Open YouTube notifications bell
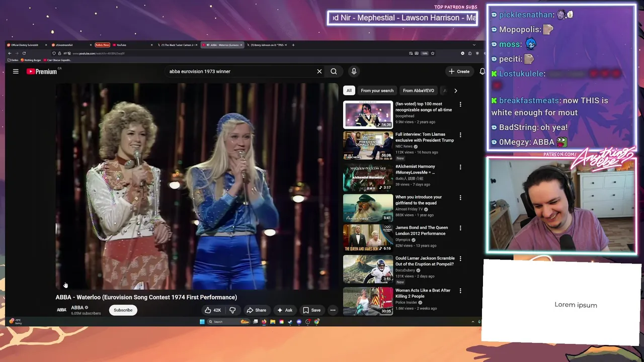The height and width of the screenshot is (362, 644). click(x=482, y=71)
